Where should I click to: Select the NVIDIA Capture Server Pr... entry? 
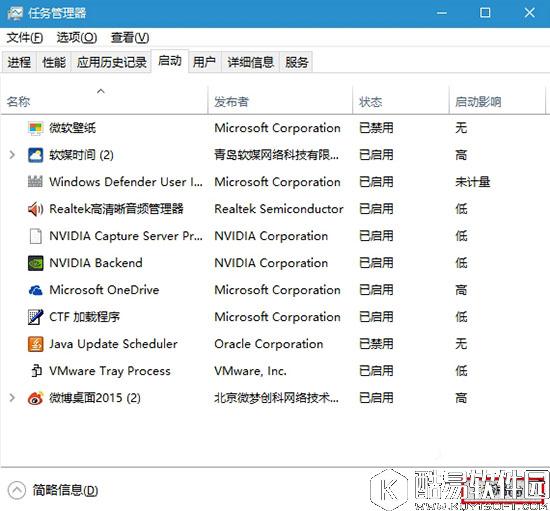(126, 236)
